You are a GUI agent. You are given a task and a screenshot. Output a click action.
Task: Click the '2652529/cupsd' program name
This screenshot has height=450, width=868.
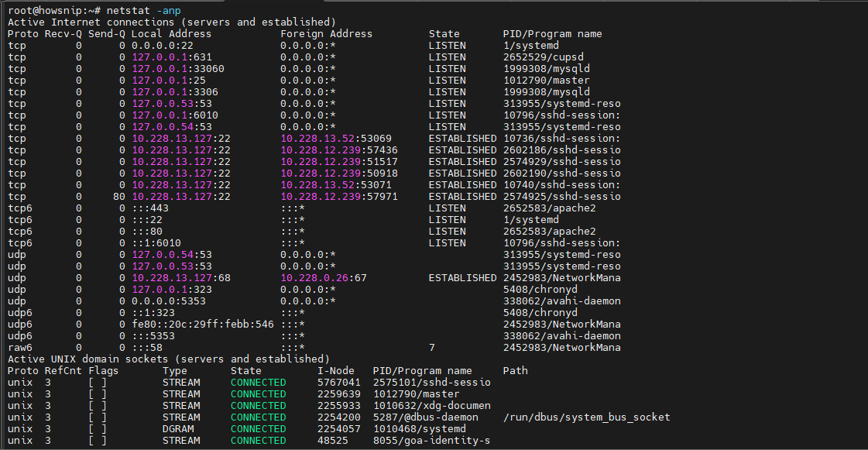tap(543, 57)
